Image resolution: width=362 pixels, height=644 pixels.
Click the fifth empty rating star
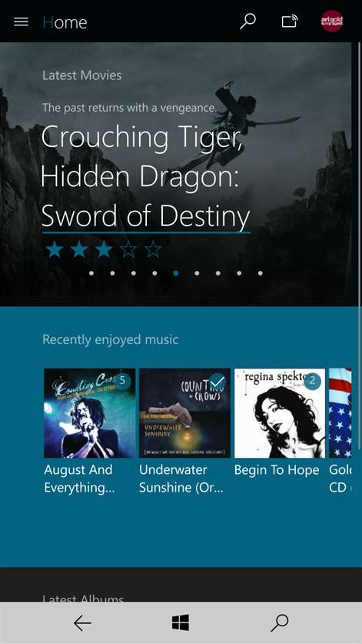[153, 249]
